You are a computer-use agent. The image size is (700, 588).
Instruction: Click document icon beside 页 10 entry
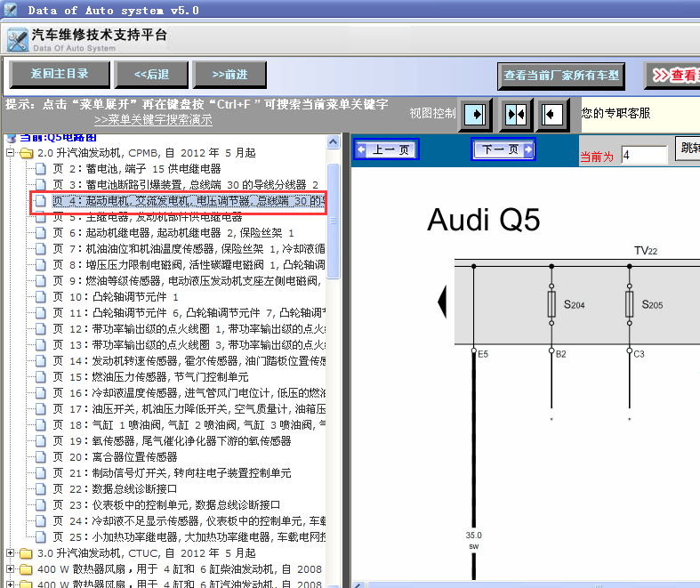[41, 297]
